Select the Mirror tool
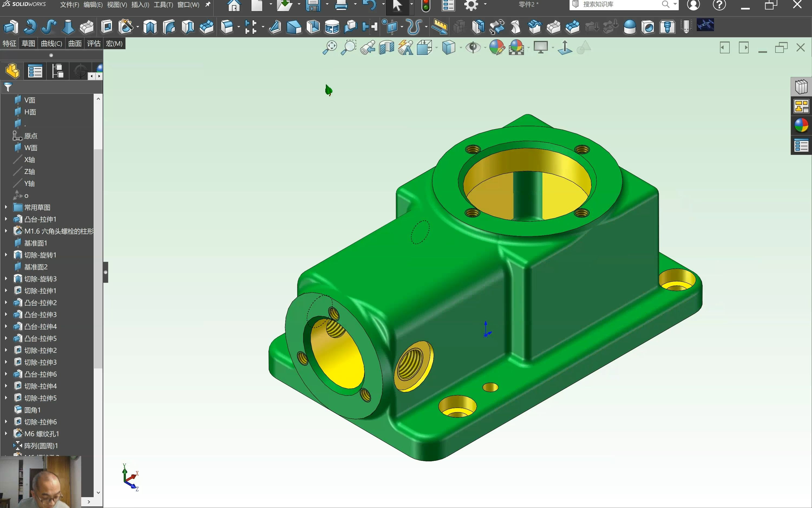Viewport: 812px width, 508px height. tap(370, 27)
